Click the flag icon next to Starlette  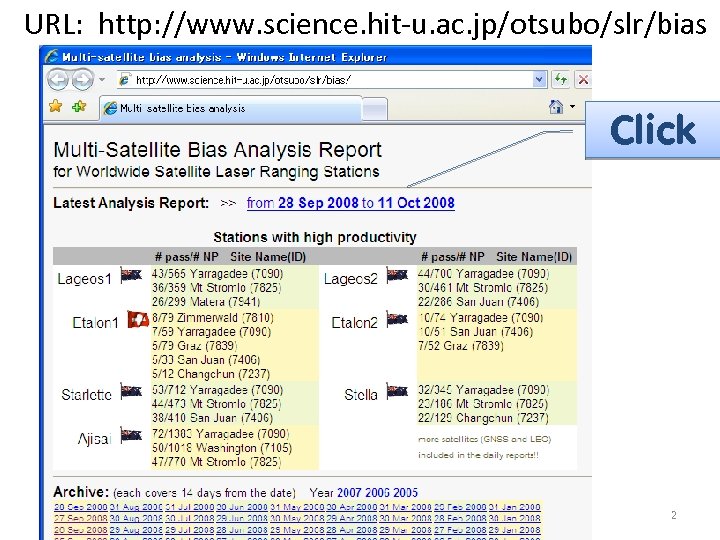click(131, 391)
